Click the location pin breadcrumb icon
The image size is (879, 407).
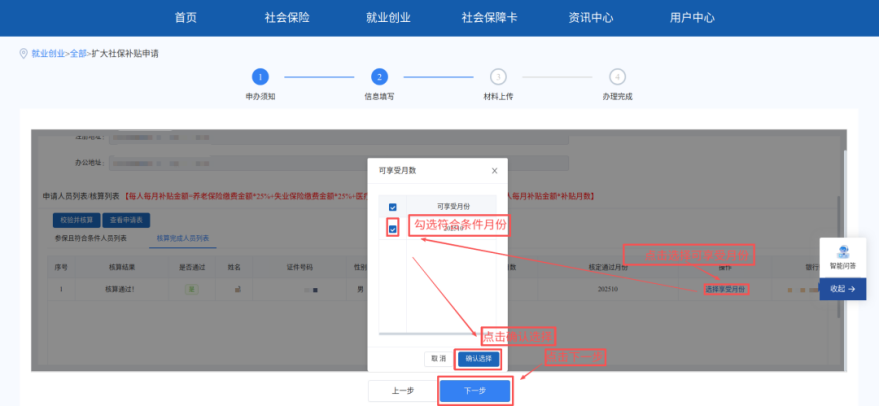23,53
